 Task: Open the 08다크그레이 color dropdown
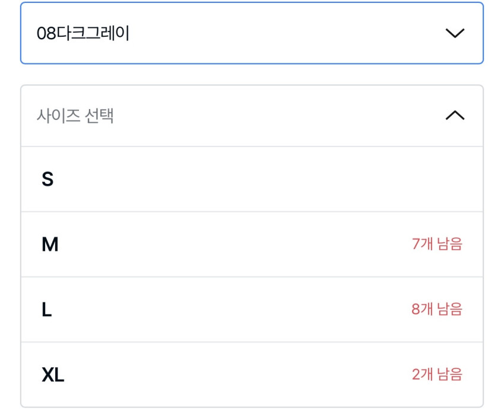coord(252,33)
